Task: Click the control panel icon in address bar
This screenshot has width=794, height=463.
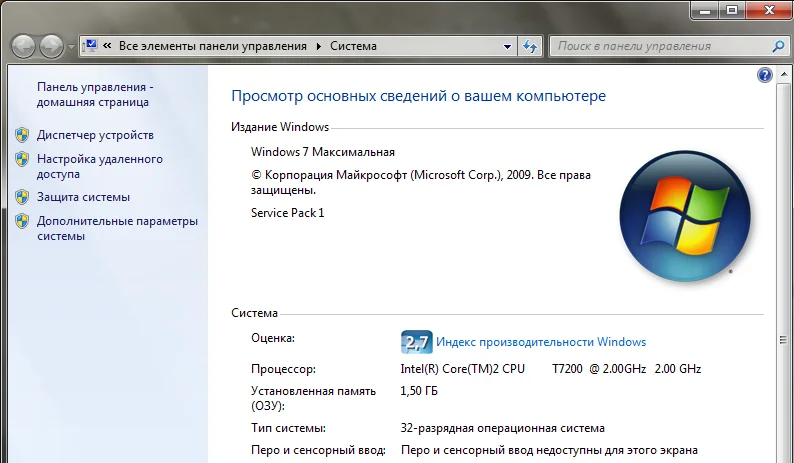Action: tap(90, 46)
